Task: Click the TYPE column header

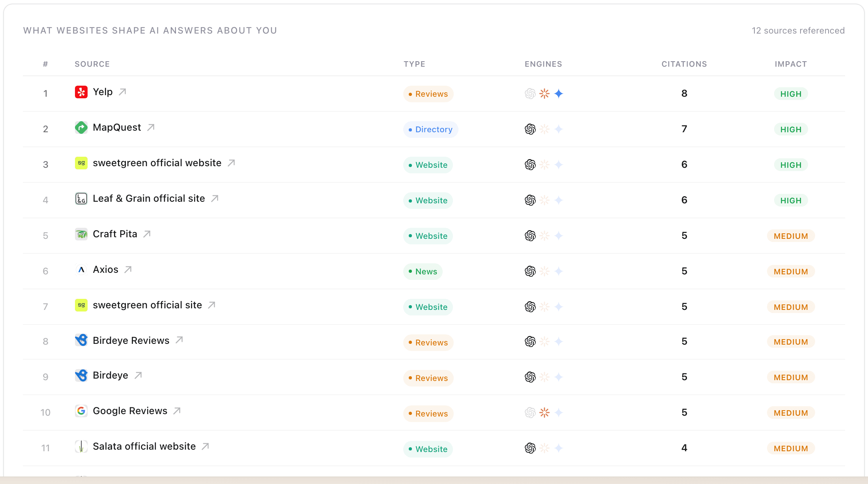Action: [x=414, y=64]
